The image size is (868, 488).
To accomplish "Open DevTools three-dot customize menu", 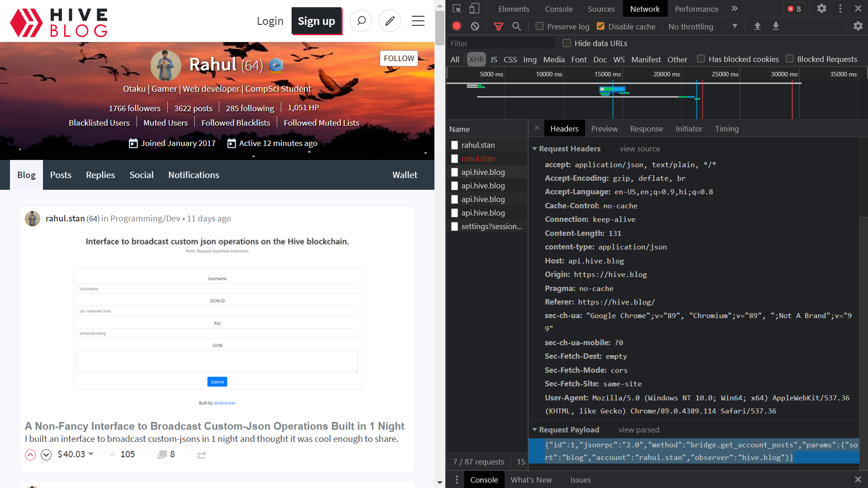I will pos(840,9).
